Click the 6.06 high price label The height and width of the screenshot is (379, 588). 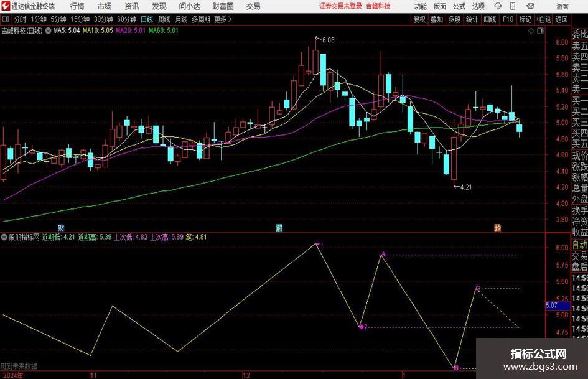click(328, 40)
